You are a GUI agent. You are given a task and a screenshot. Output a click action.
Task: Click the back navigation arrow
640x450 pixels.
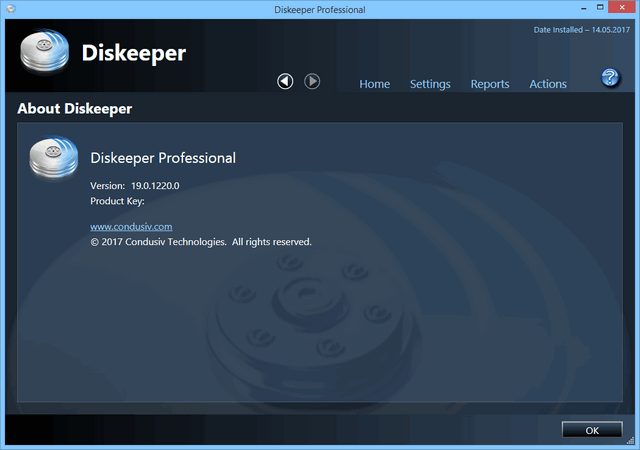point(285,81)
